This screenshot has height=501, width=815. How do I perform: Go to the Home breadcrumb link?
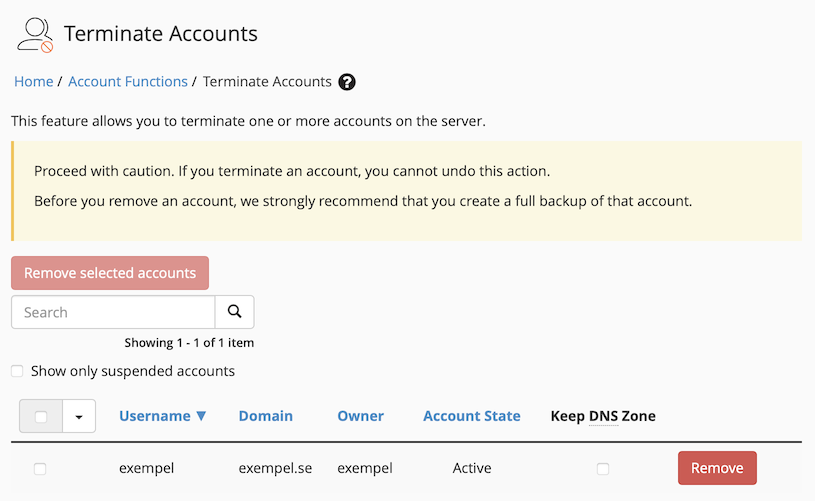(x=34, y=82)
